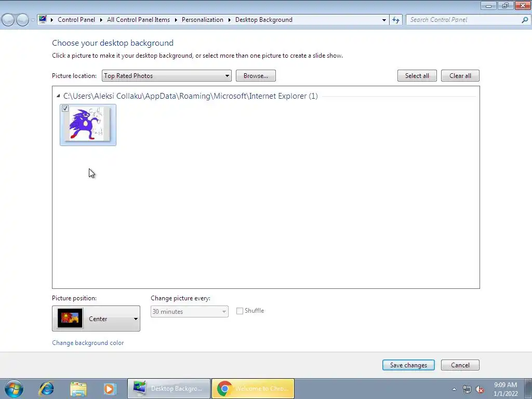Viewport: 532px width, 399px height.
Task: Click Save changes button
Action: (x=408, y=365)
